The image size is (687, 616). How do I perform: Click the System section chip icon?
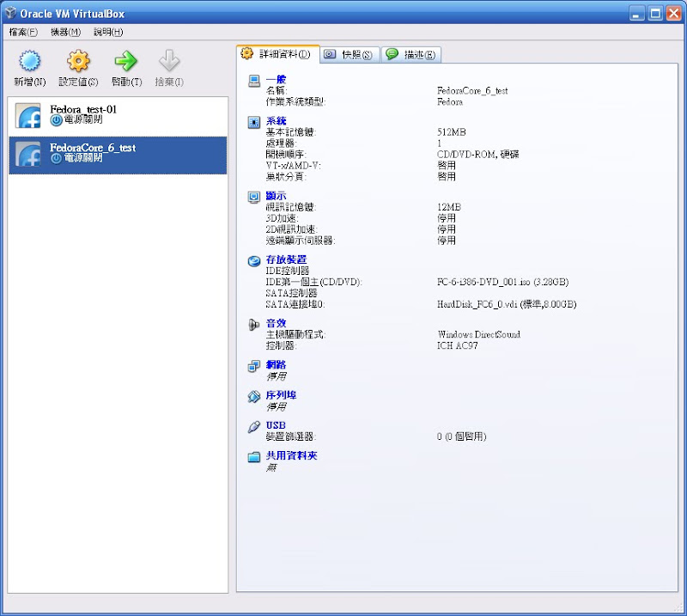(x=254, y=122)
